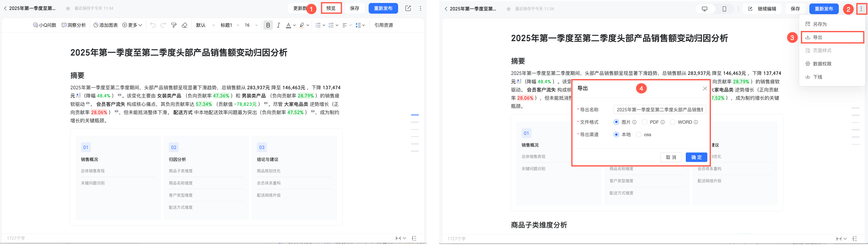Choose oss as the export channel
This screenshot has width=868, height=245.
tap(638, 135)
